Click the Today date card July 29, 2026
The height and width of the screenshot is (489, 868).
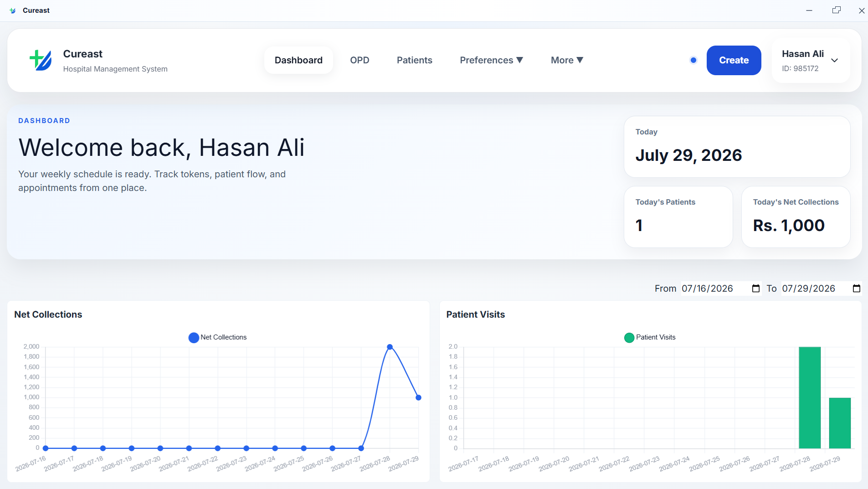(x=737, y=147)
